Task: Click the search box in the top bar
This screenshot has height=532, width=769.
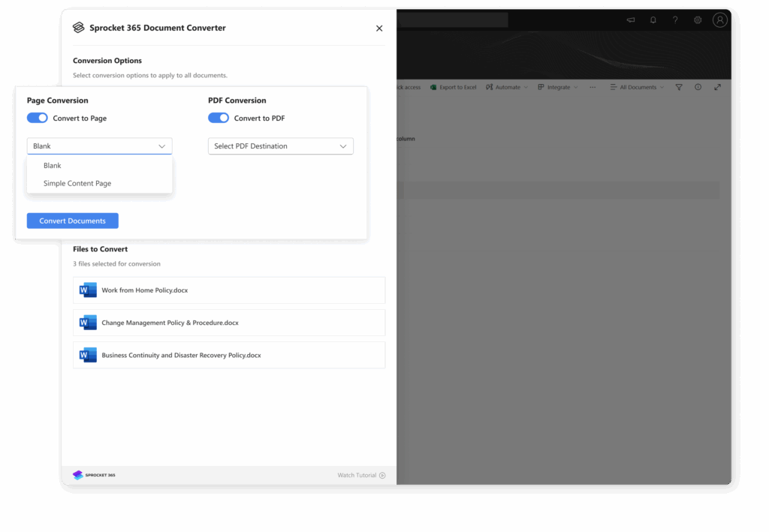Action: [454, 20]
